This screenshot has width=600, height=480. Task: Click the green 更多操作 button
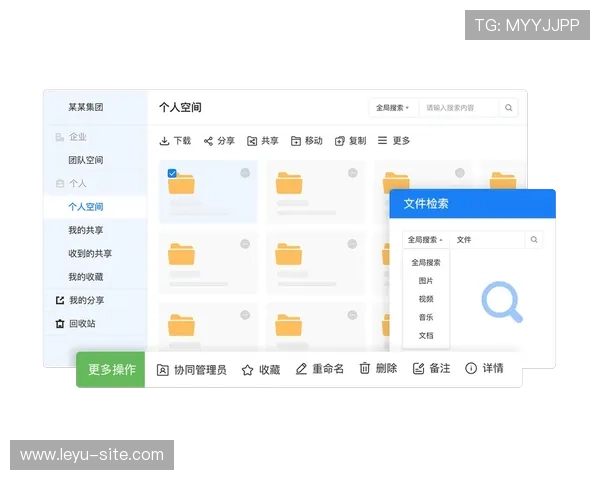[111, 369]
